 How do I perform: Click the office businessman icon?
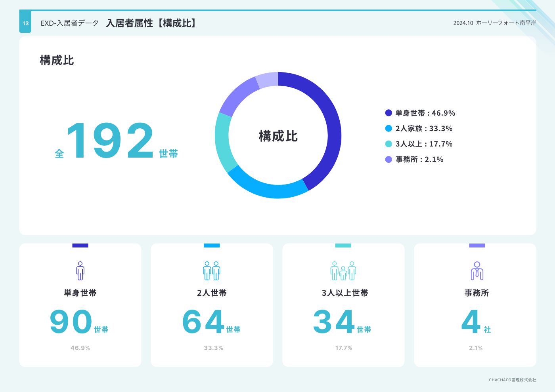[477, 271]
